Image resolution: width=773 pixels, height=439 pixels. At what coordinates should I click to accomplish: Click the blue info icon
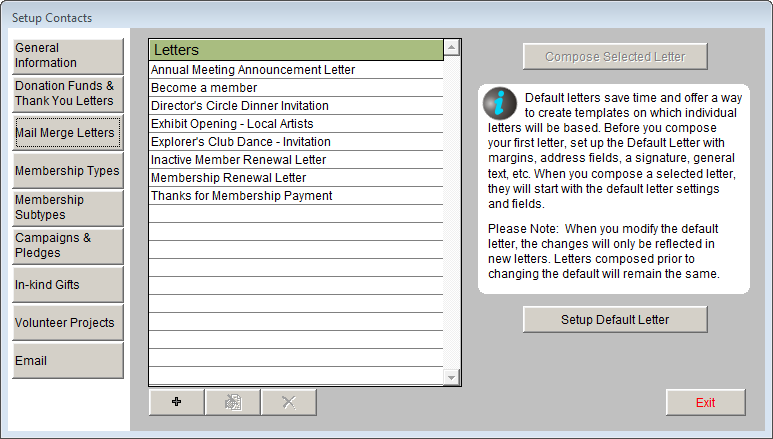tap(499, 104)
